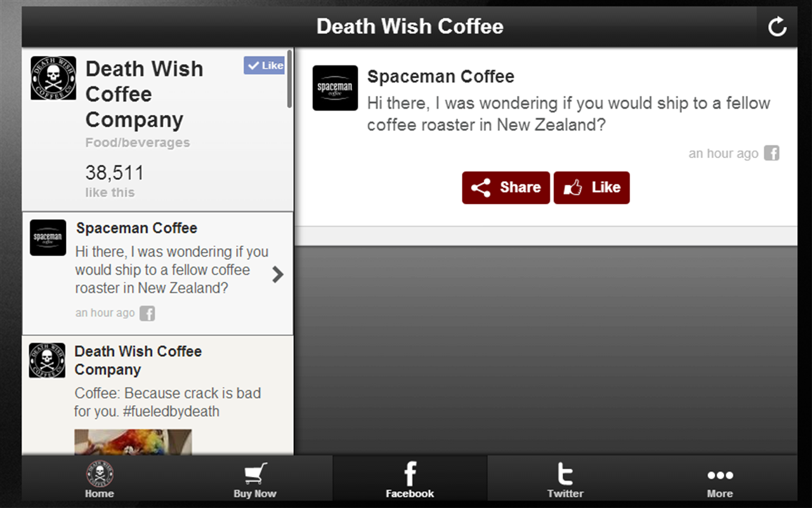This screenshot has width=812, height=508.
Task: Switch to the Twitter tab
Action: click(565, 478)
